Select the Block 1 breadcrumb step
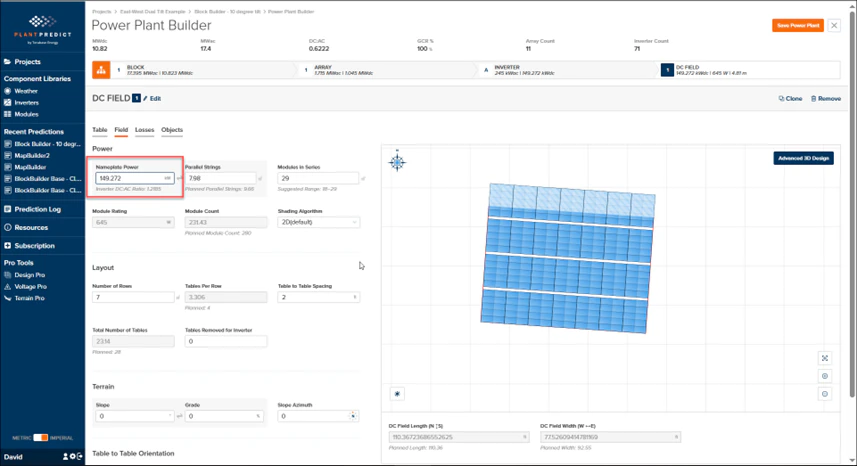Image resolution: width=857 pixels, height=466 pixels. pyautogui.click(x=202, y=70)
